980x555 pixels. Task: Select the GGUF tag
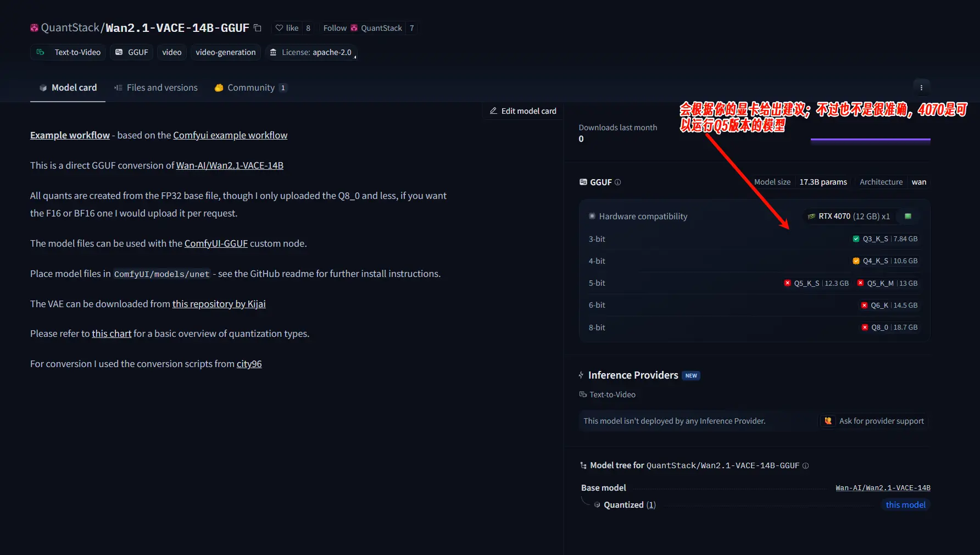pyautogui.click(x=132, y=52)
